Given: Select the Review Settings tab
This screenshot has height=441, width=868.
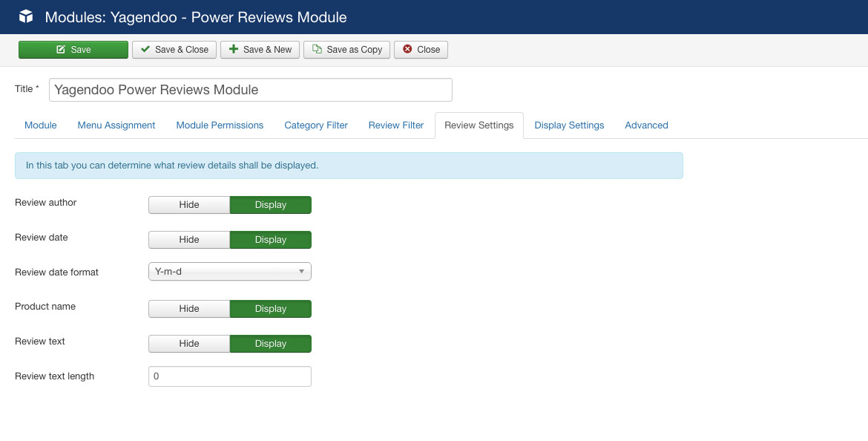Looking at the screenshot, I should (x=479, y=125).
